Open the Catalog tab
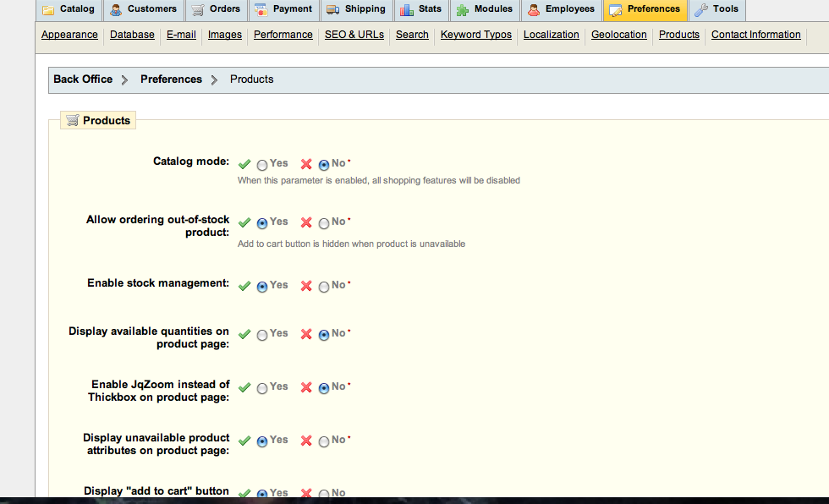 69,9
